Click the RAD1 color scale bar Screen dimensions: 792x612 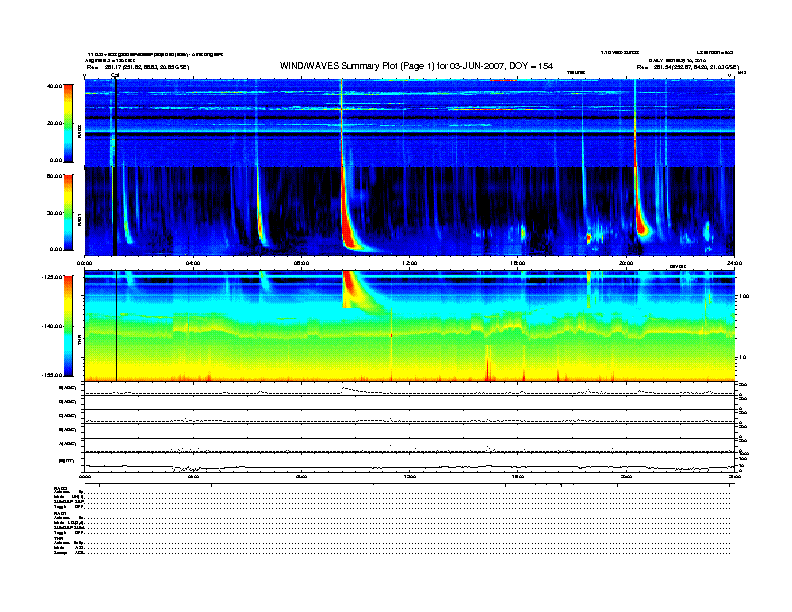(68, 212)
